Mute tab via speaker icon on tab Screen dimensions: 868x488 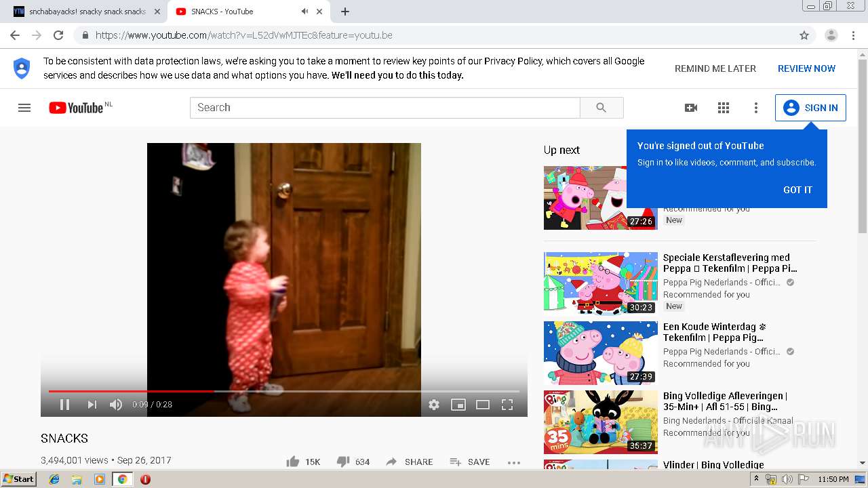[304, 12]
